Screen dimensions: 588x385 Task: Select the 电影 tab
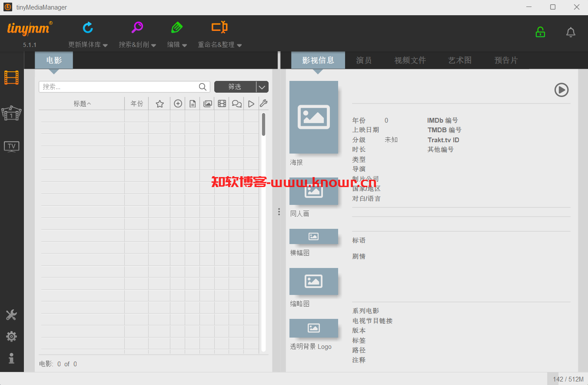(54, 60)
